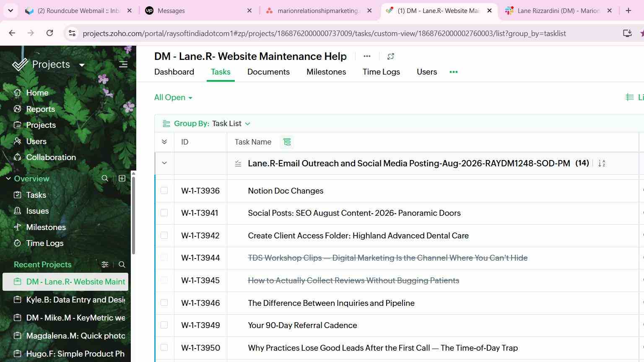Switch to the Milestones tab
Viewport: 644px width, 362px height.
tap(326, 72)
